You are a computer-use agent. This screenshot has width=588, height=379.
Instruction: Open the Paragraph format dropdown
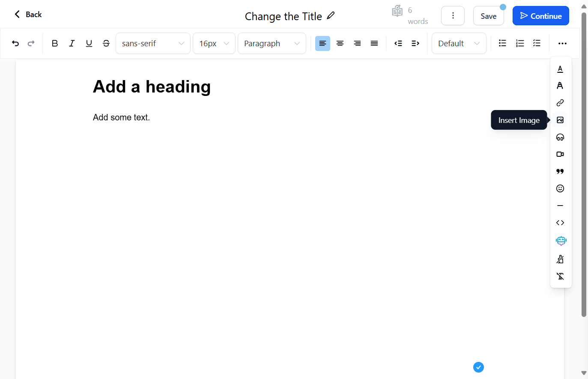click(x=272, y=43)
